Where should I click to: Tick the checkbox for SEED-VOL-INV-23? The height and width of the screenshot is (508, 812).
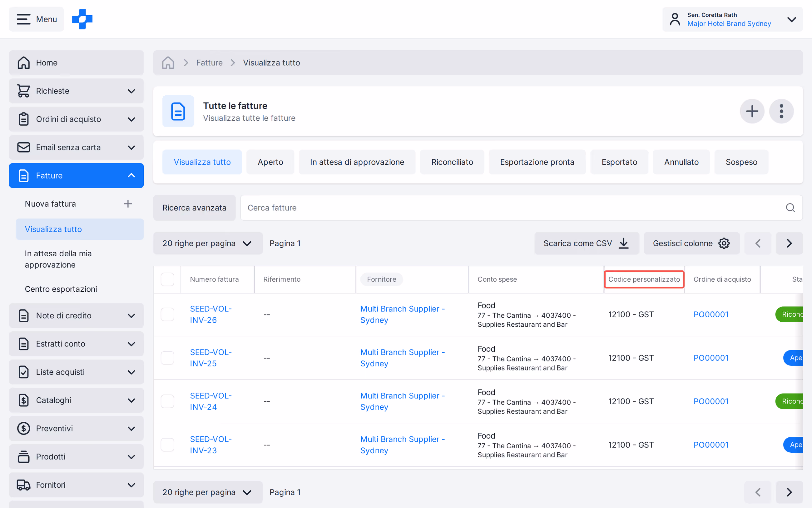(x=167, y=445)
